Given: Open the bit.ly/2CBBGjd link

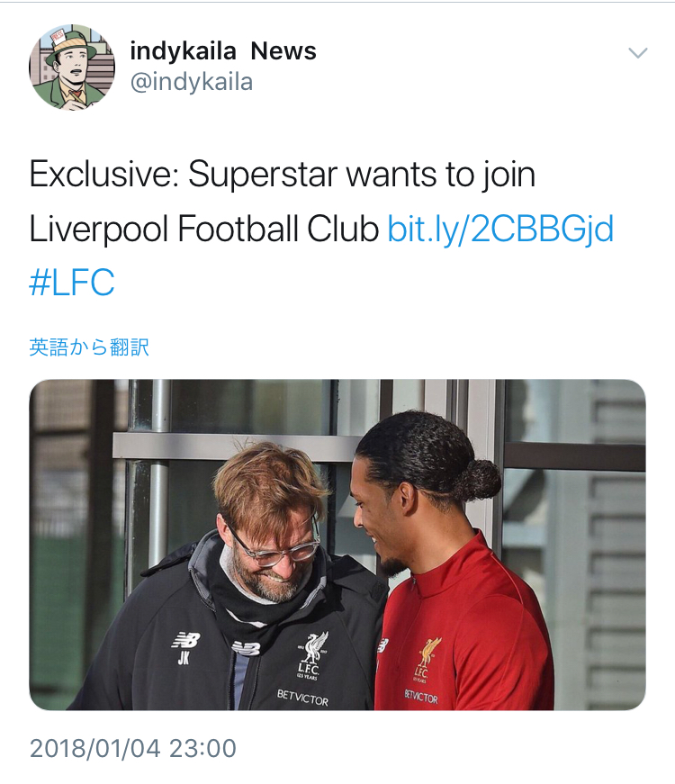Looking at the screenshot, I should pyautogui.click(x=500, y=230).
